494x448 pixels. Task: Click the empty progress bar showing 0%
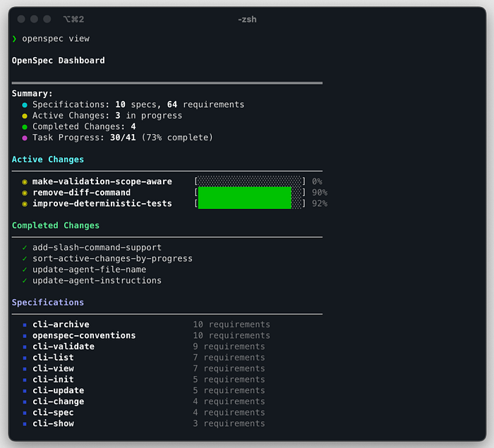(250, 182)
